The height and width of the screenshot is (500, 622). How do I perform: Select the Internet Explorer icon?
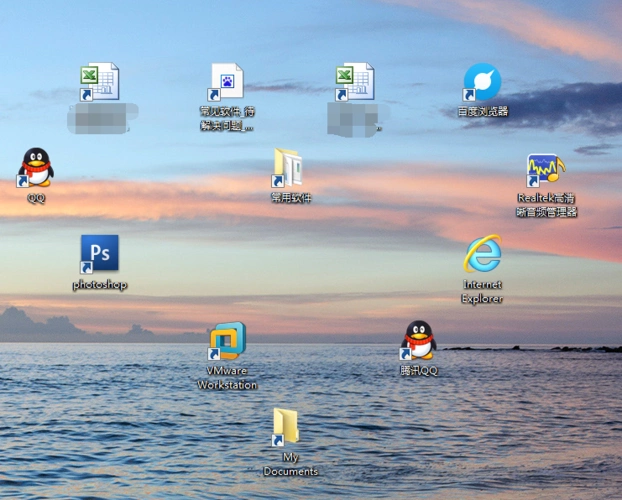tap(482, 254)
